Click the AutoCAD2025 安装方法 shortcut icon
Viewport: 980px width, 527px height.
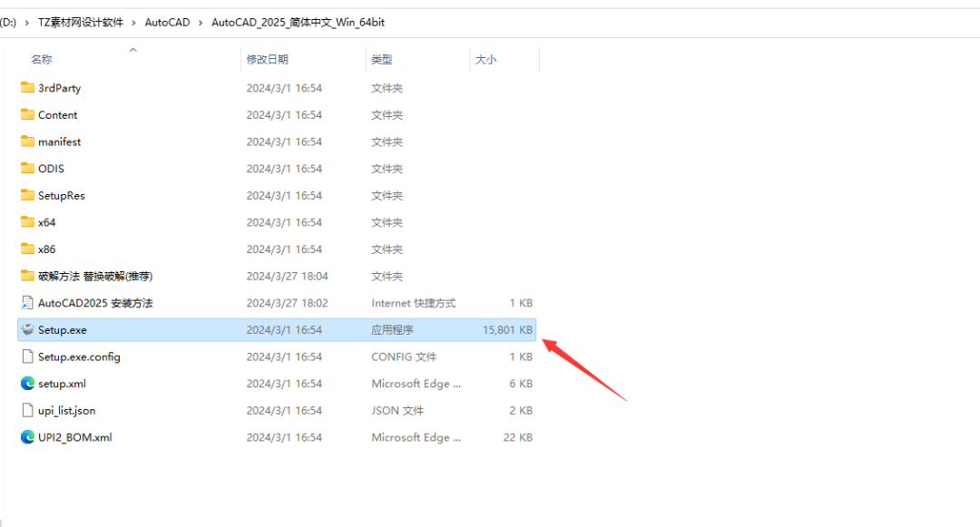click(x=27, y=303)
